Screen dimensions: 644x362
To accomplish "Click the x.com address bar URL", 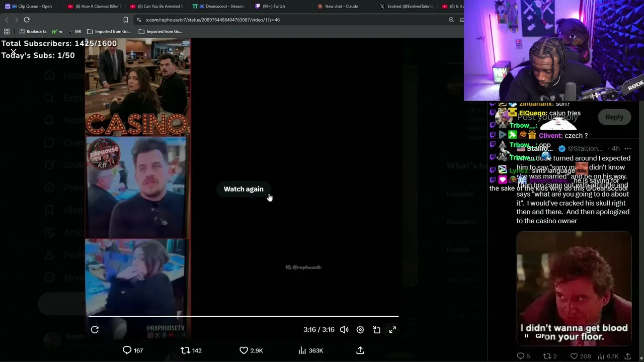I will [x=213, y=20].
